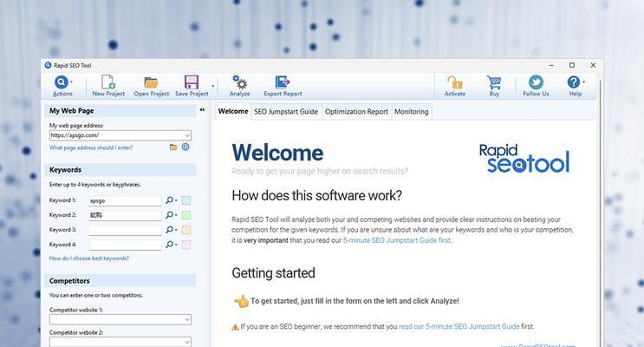644x347 pixels.
Task: Click the orange swatch for Keyword 3
Action: 186,230
